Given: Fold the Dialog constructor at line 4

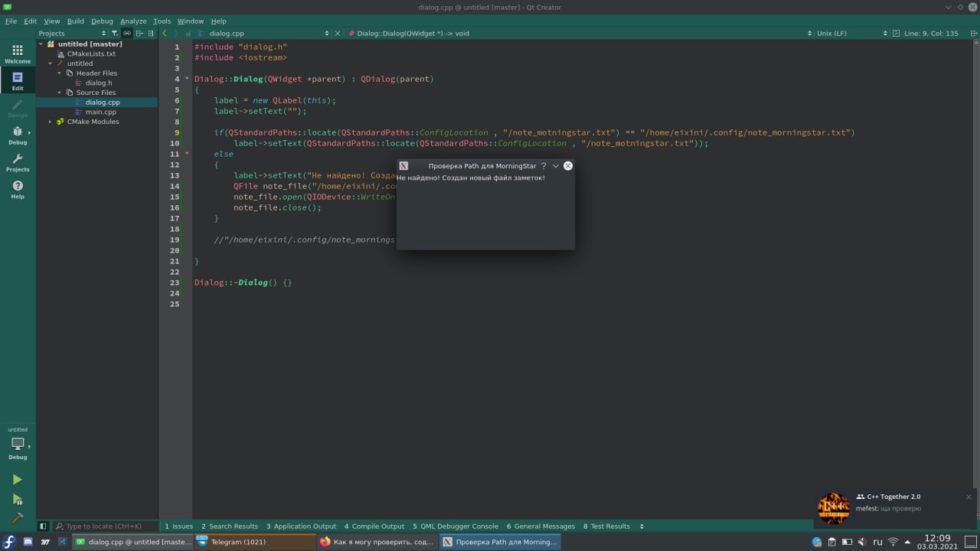Looking at the screenshot, I should click(187, 78).
